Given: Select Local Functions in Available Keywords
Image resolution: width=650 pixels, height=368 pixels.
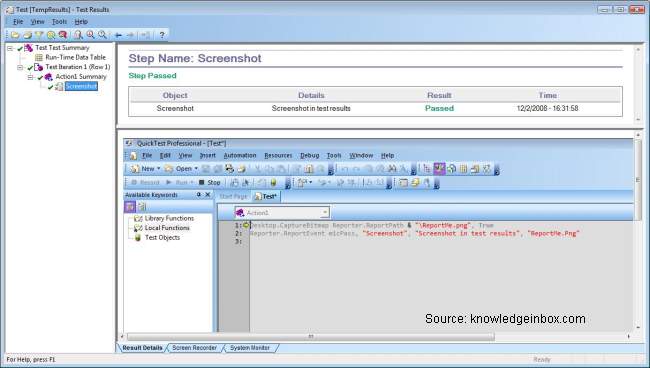Looking at the screenshot, I should [x=167, y=228].
